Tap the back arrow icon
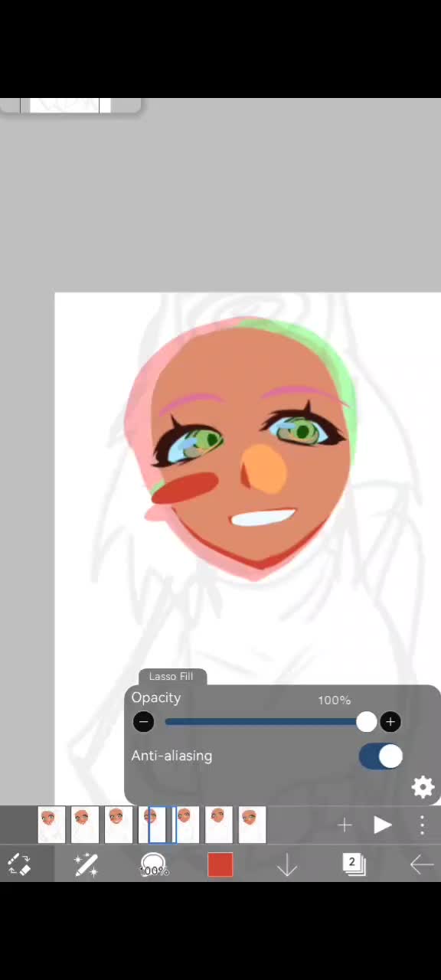 point(422,864)
